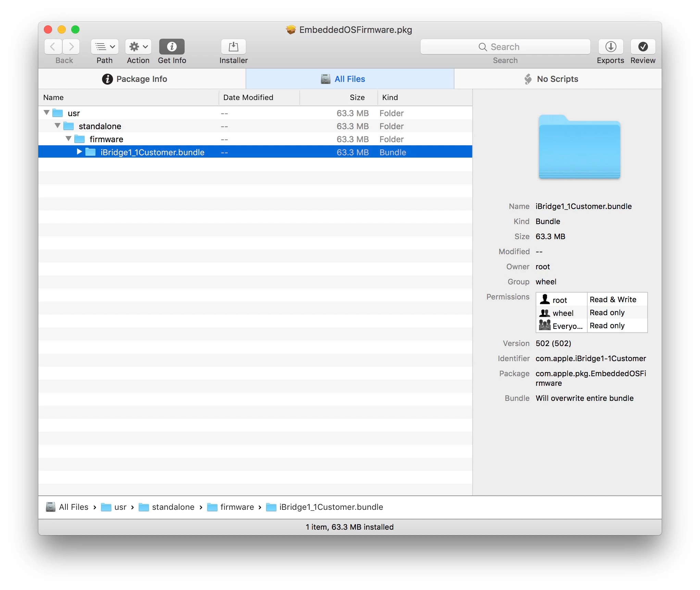Image resolution: width=700 pixels, height=590 pixels.
Task: Click the status bar item count text
Action: point(350,527)
